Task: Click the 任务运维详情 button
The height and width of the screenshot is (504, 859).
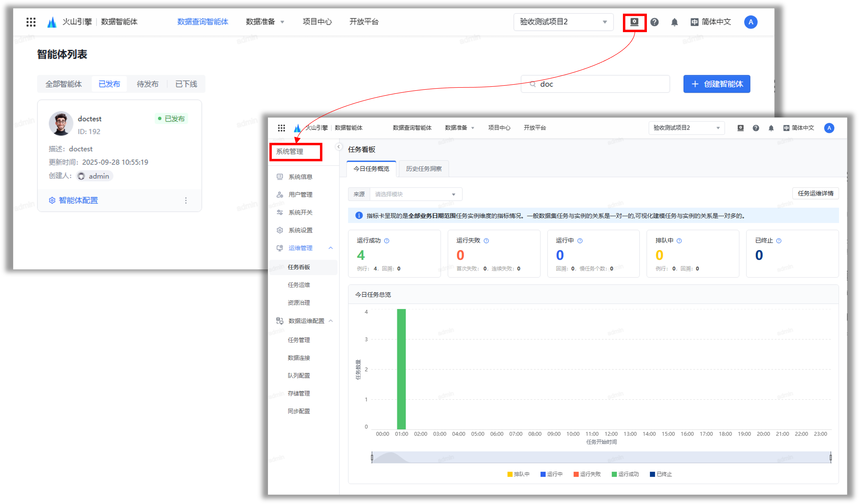Action: 815,193
